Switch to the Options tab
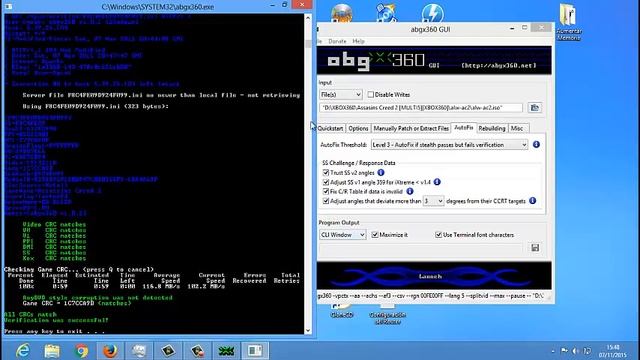The height and width of the screenshot is (360, 640). click(358, 128)
